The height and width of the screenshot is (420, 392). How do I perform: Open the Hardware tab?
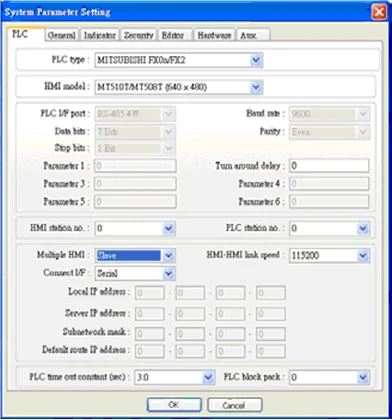tap(214, 35)
